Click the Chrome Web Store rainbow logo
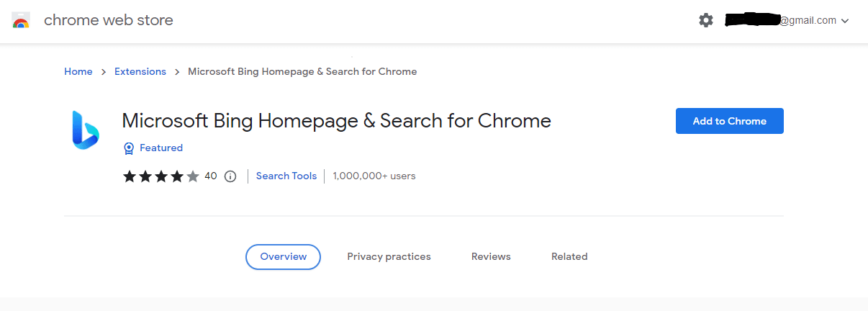 [x=21, y=21]
